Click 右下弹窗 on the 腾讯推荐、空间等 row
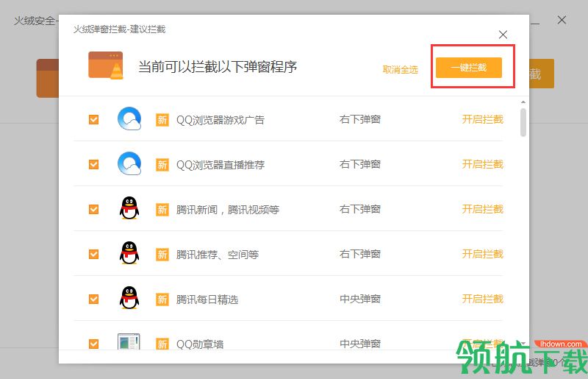The width and height of the screenshot is (588, 379). (360, 254)
